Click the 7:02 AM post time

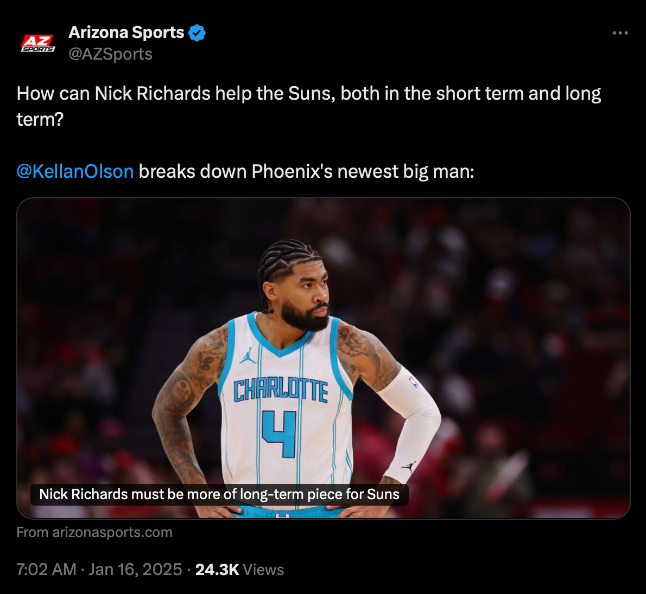[x=46, y=569]
